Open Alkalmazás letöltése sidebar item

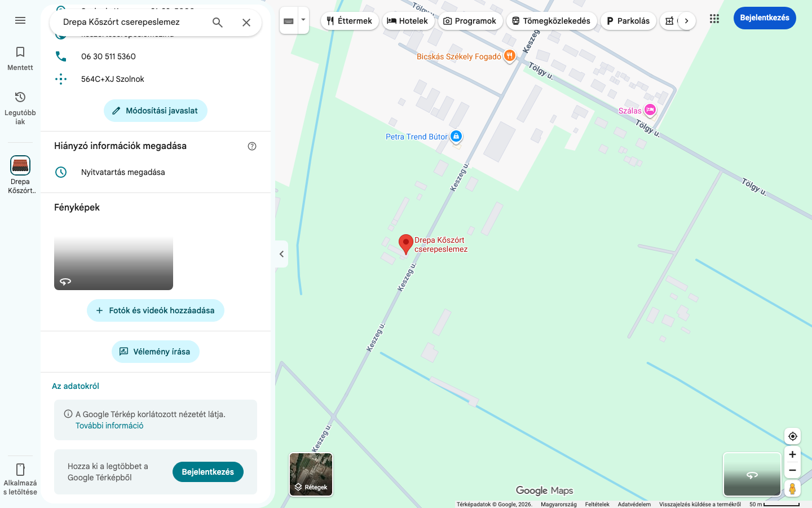[20, 480]
